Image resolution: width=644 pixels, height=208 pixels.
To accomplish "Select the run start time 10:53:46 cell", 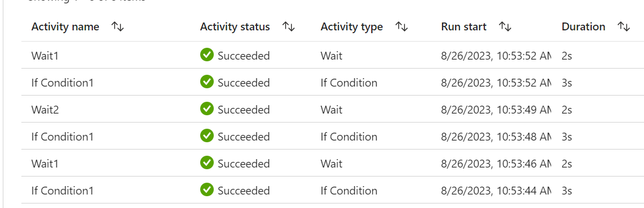I will click(496, 164).
